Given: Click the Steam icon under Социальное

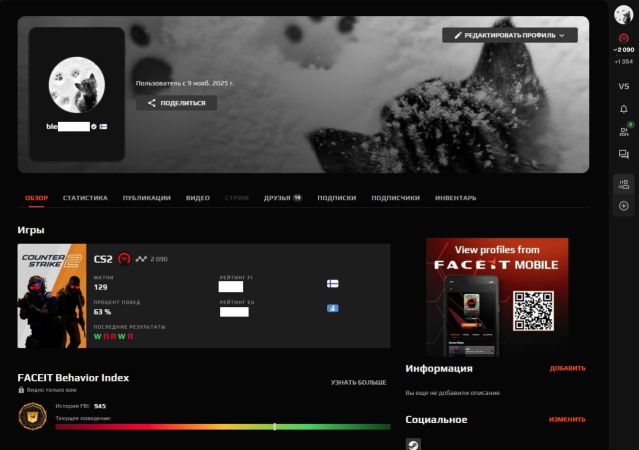Looking at the screenshot, I should pos(413,443).
